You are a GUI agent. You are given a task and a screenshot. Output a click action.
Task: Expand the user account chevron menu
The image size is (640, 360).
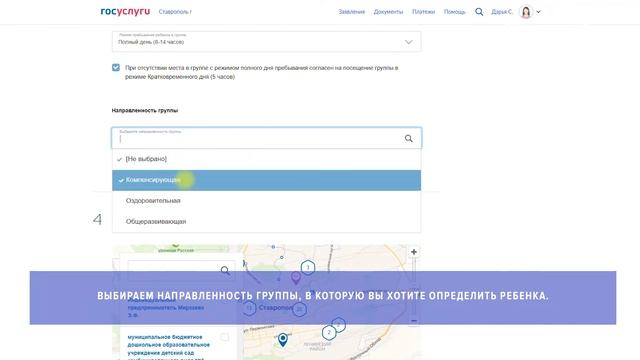[538, 12]
